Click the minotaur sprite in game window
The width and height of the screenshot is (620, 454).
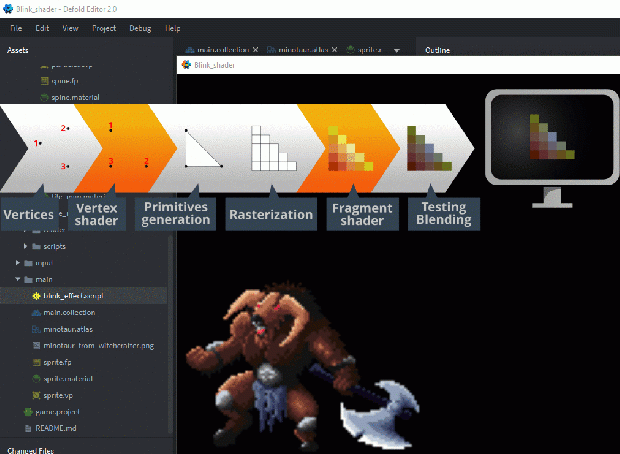point(302,366)
